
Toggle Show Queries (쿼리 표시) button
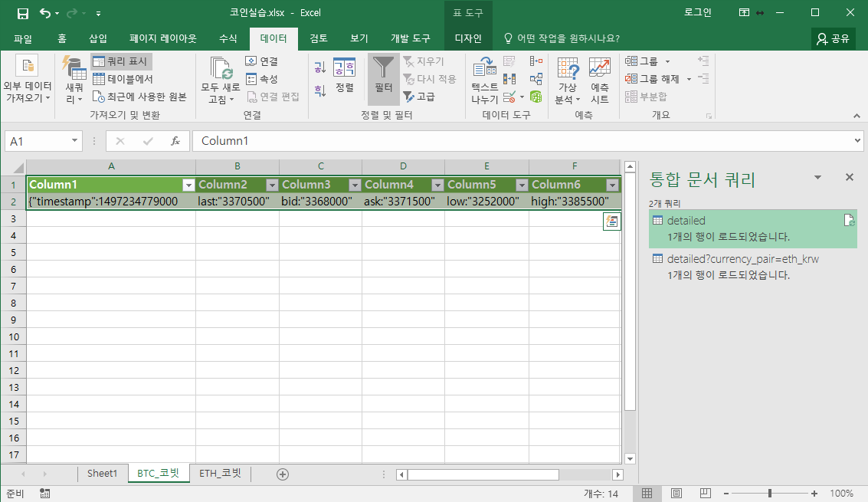[121, 61]
